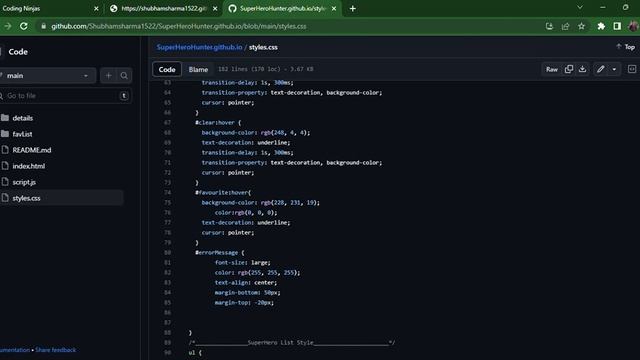The width and height of the screenshot is (640, 360).
Task: Click the Share feedback link
Action: (x=56, y=350)
